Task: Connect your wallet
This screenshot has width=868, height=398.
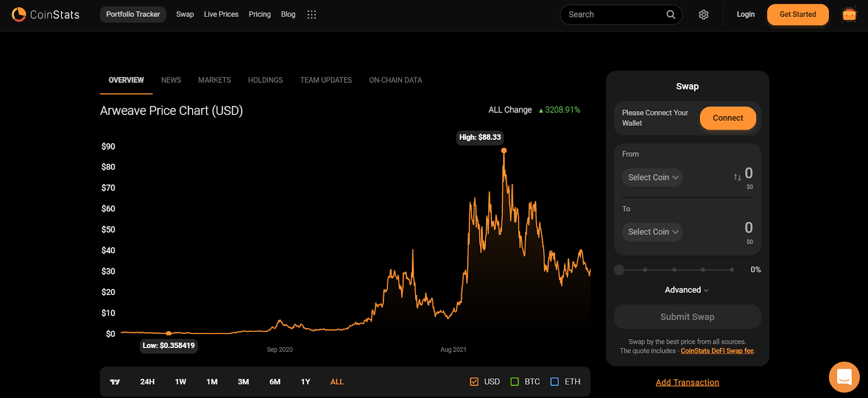Action: coord(727,118)
